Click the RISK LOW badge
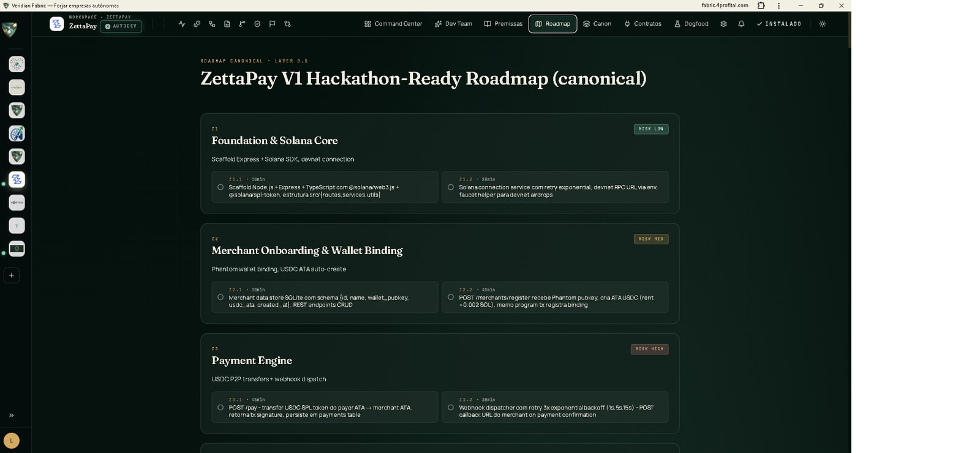The width and height of the screenshot is (980, 453). (651, 129)
